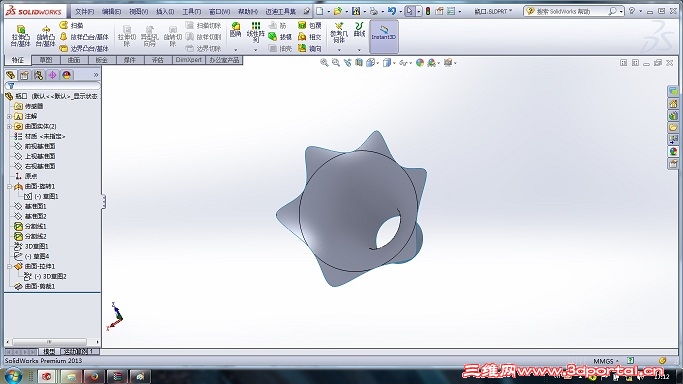Screen dimensions: 683x384
Task: Open the Linear Pattern dropdown arrow
Action: [256, 50]
